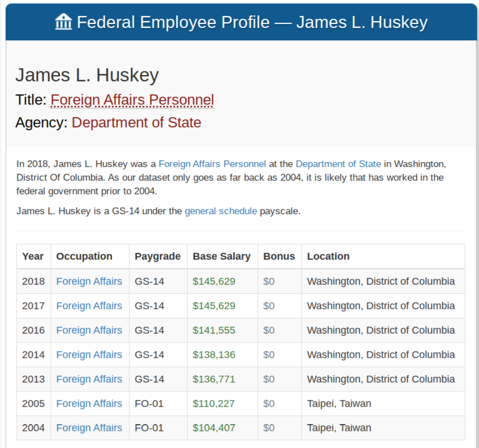Click the Bonus column header
The width and height of the screenshot is (479, 448).
pyautogui.click(x=279, y=256)
